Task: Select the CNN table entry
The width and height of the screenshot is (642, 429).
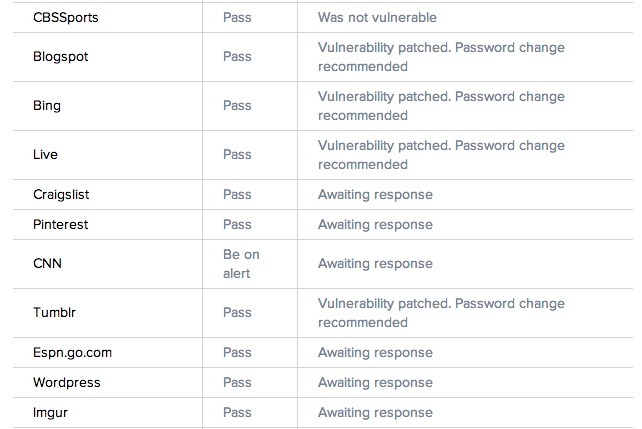Action: (47, 263)
